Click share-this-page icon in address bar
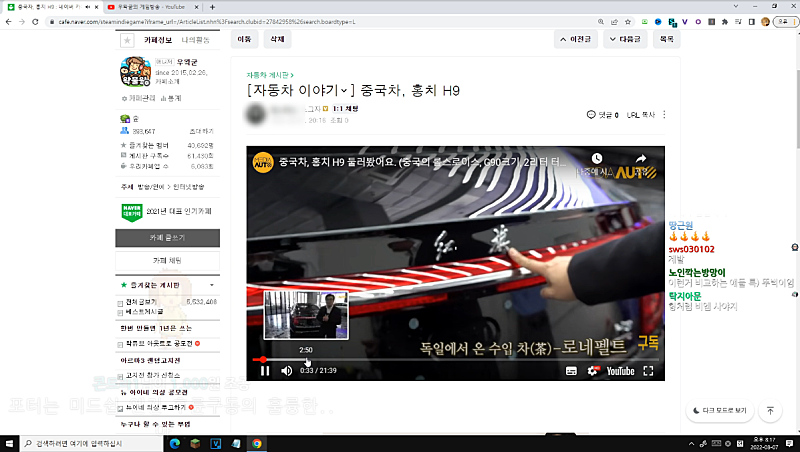 click(x=614, y=22)
